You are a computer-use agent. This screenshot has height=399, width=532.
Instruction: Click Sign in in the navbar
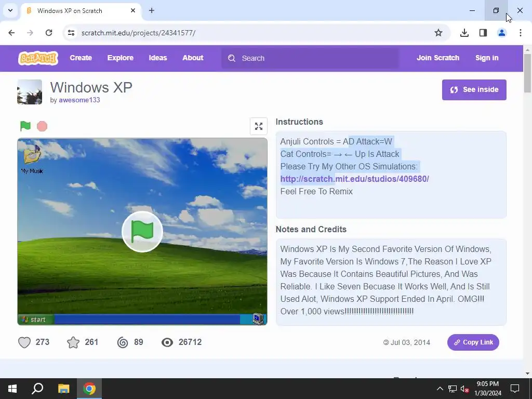[487, 58]
